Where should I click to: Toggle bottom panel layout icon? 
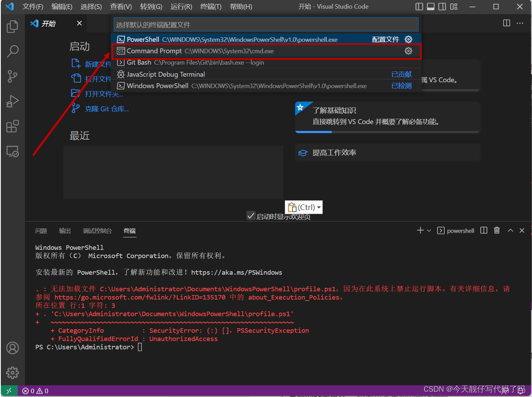click(x=431, y=6)
